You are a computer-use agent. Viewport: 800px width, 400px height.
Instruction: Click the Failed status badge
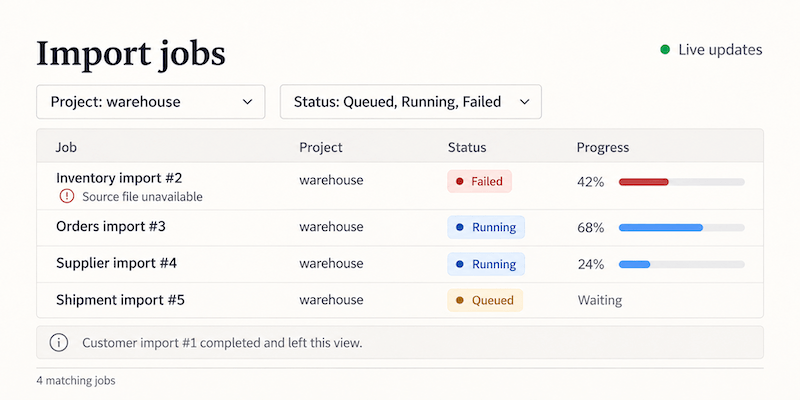[479, 181]
